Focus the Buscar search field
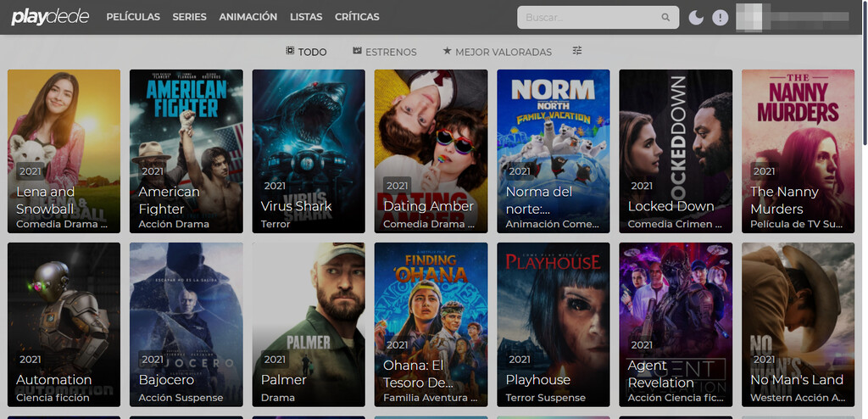The width and height of the screenshot is (868, 419). point(598,18)
